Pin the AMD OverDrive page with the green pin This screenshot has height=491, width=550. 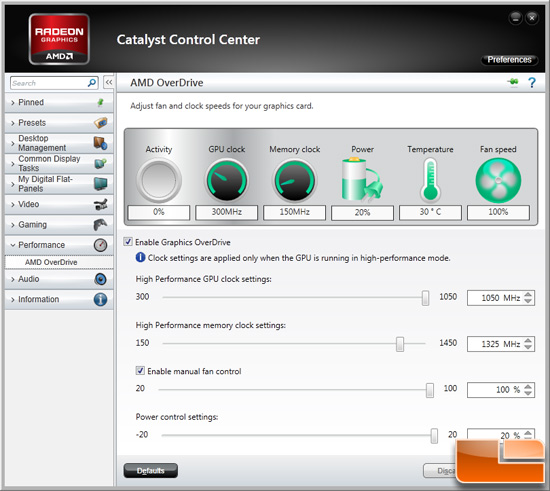[513, 82]
